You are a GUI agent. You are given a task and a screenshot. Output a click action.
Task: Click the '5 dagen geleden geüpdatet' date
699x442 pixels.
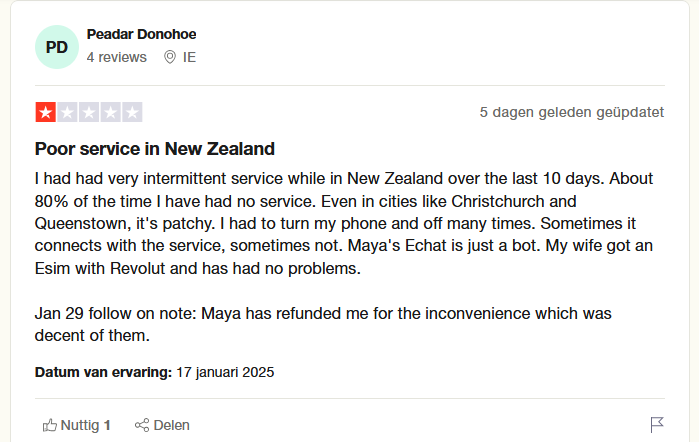(571, 112)
